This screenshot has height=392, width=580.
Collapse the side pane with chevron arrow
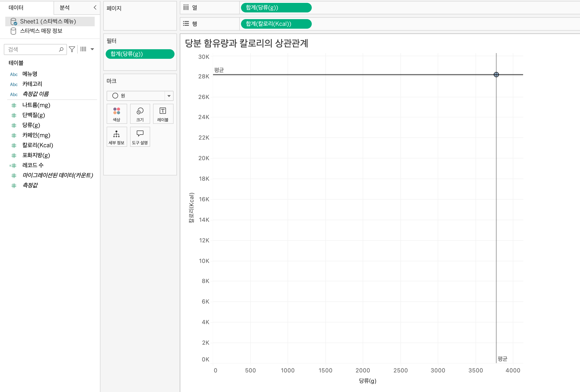coord(95,7)
